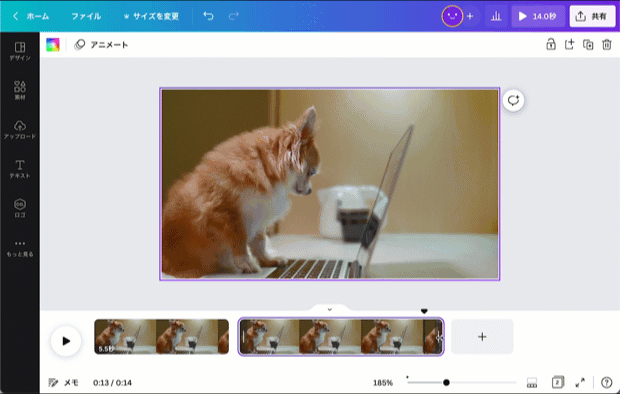Enter fullscreen presentation mode
This screenshot has height=394, width=620.
click(580, 383)
